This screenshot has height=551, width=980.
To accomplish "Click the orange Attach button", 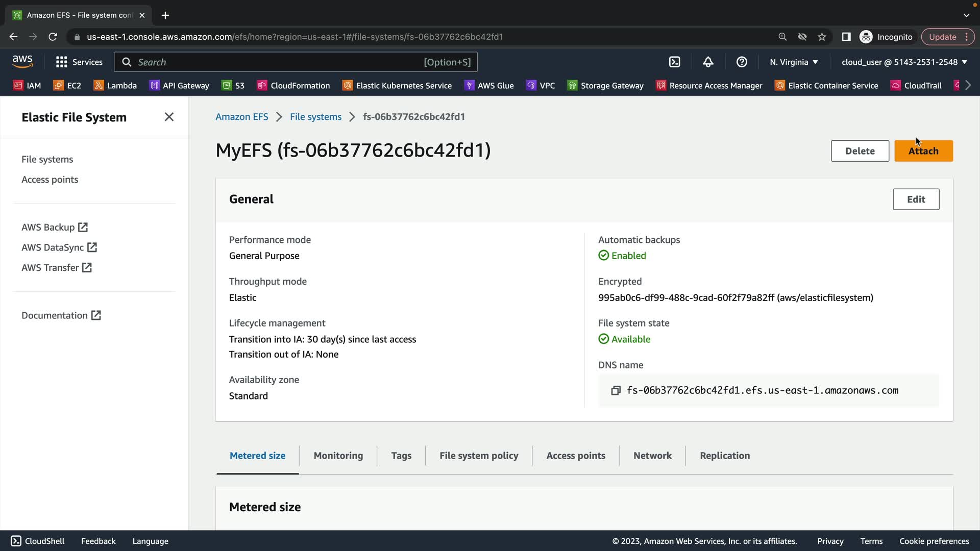I will tap(923, 151).
